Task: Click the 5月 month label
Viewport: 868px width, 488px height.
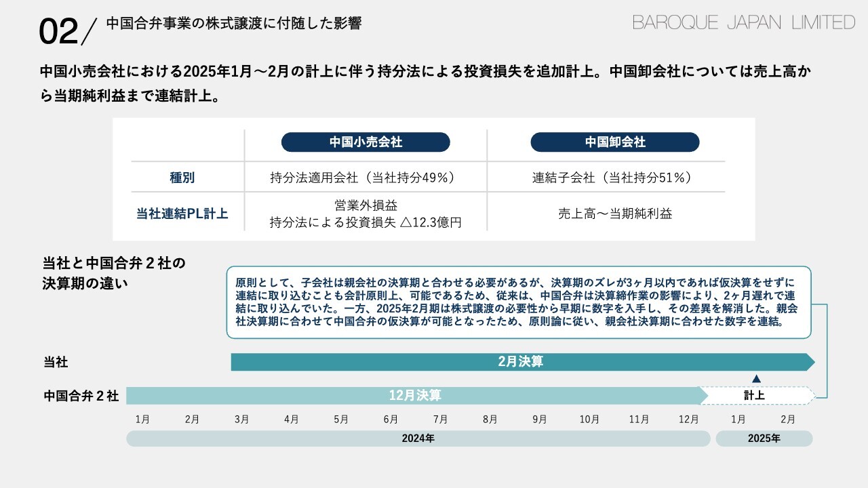Action: pyautogui.click(x=341, y=420)
